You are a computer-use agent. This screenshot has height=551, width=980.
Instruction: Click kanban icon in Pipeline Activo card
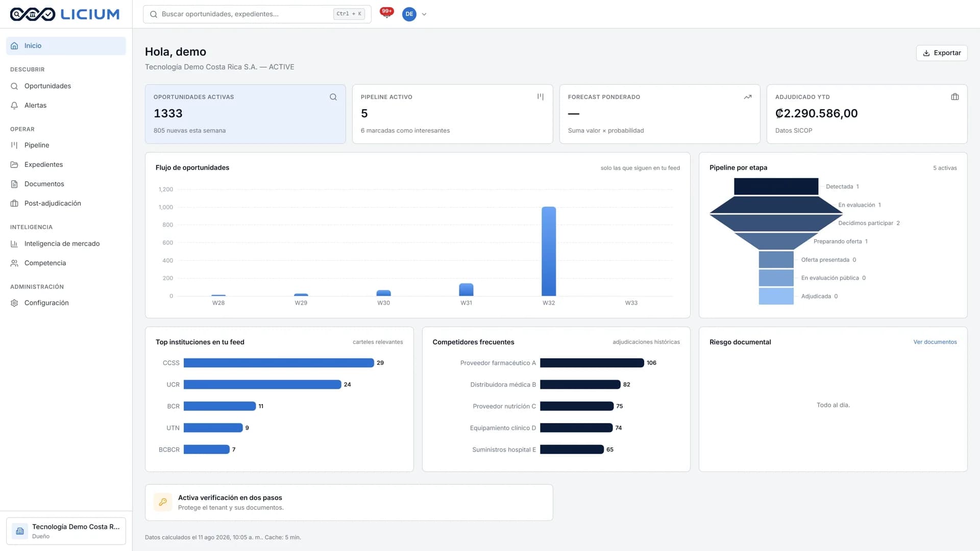(541, 97)
